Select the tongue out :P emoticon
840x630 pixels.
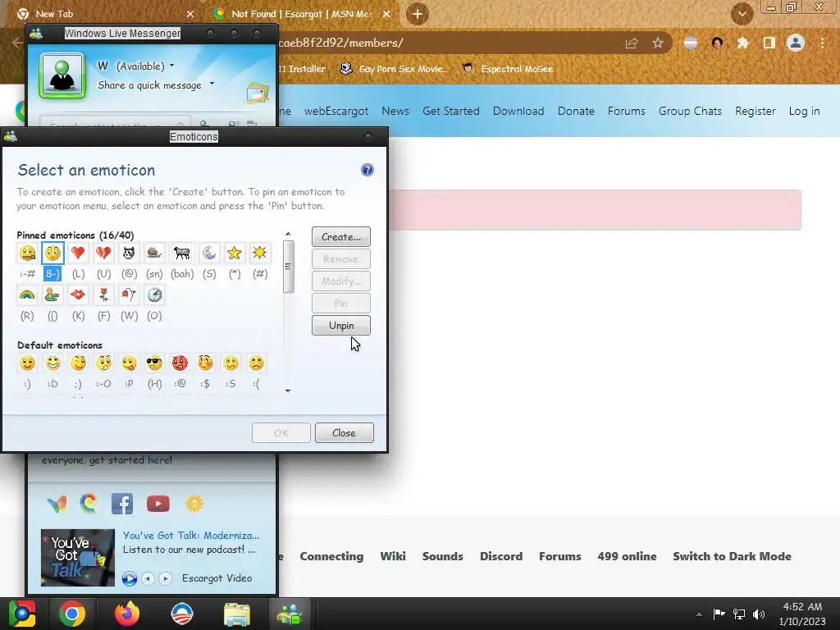pos(129,363)
